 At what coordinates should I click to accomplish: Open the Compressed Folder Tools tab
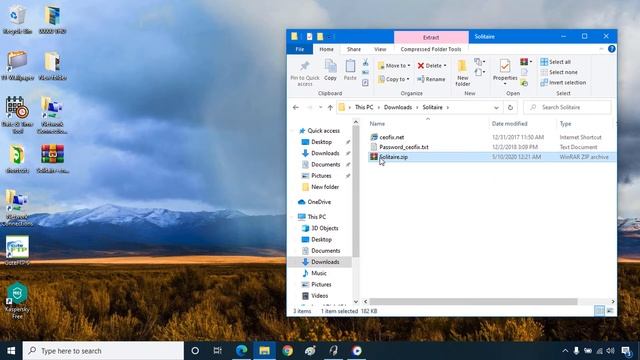431,49
